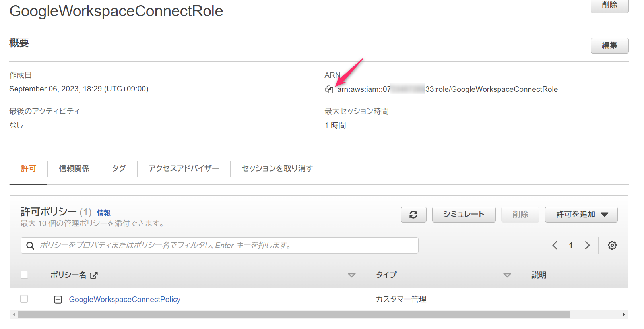Copy the role ARN with the copy icon
The height and width of the screenshot is (329, 644).
329,89
